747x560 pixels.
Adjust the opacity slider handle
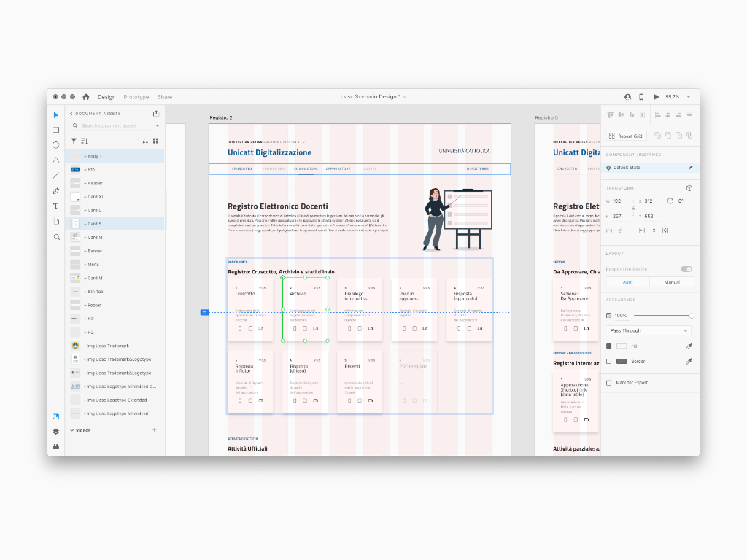click(x=692, y=315)
